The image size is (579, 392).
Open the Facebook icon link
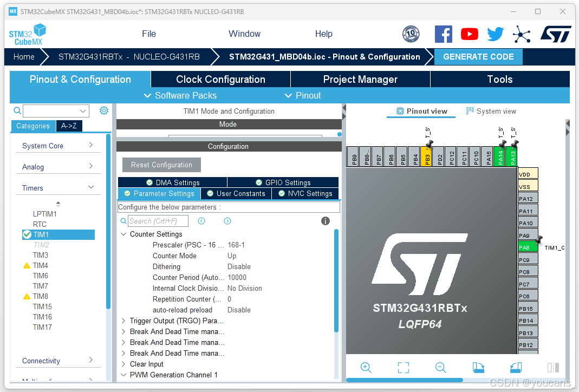[443, 34]
